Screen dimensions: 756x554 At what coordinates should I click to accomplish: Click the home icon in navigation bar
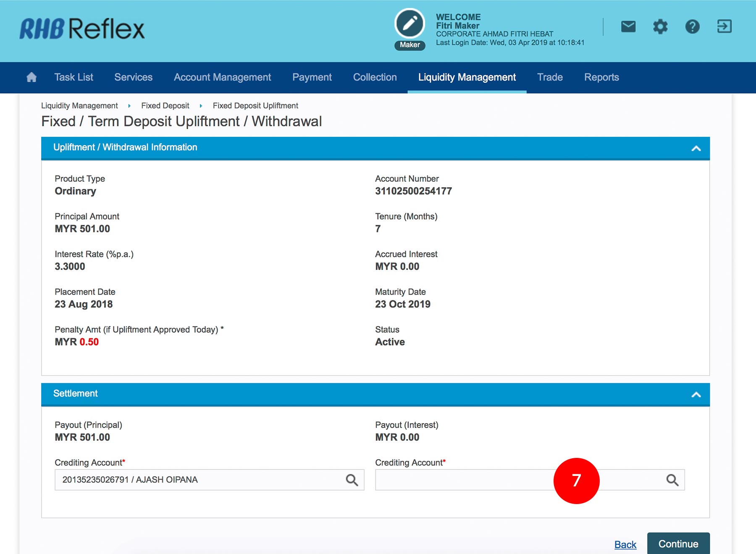(x=31, y=77)
